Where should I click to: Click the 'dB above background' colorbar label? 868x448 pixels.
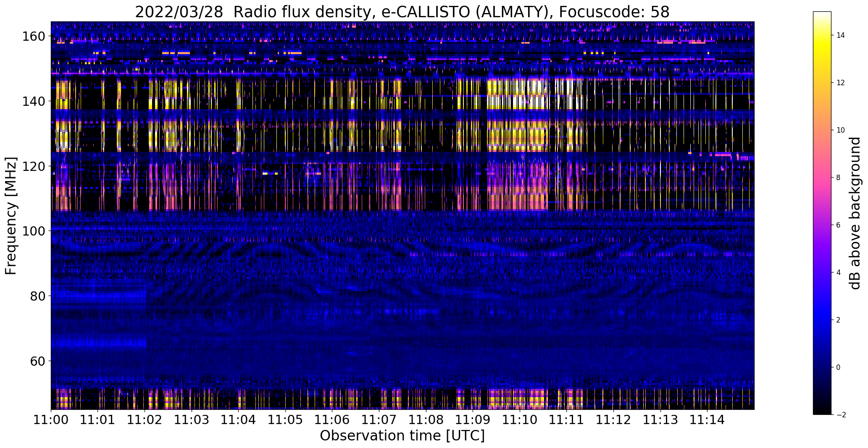pos(855,213)
